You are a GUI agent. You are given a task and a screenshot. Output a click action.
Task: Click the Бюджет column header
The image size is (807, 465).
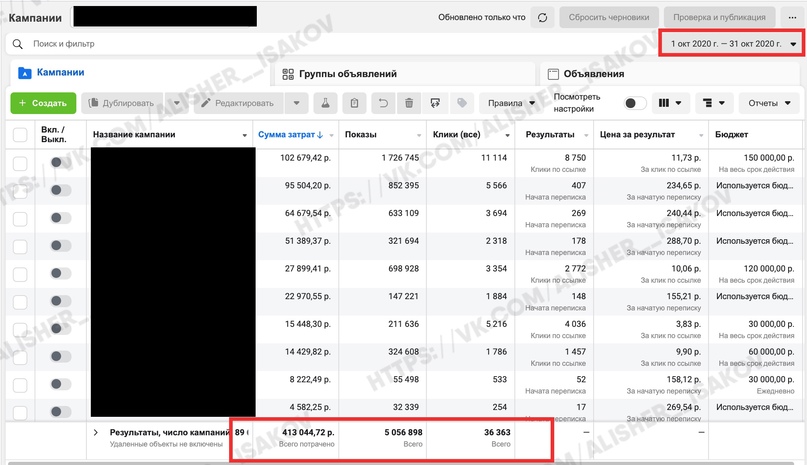731,134
